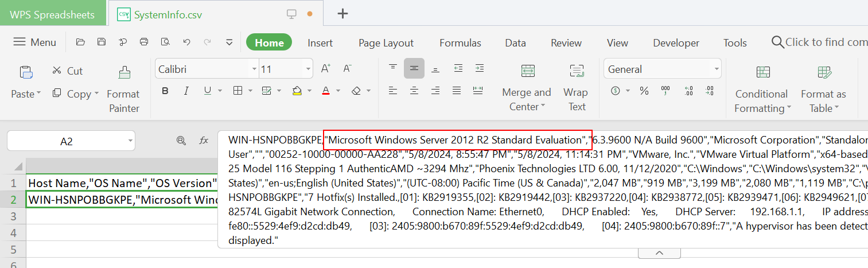868x268 pixels.
Task: Expand the Merge and Center dropdown arrow
Action: coord(543,106)
